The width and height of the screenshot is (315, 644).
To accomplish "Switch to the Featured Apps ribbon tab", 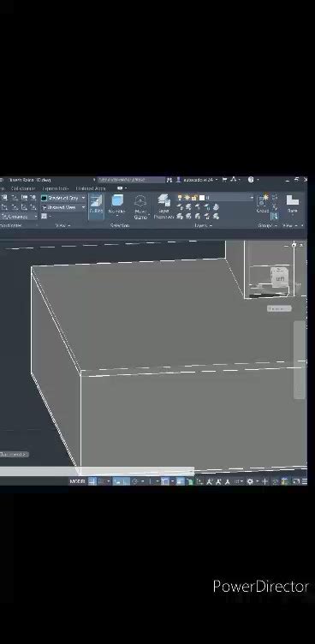I will (91, 188).
